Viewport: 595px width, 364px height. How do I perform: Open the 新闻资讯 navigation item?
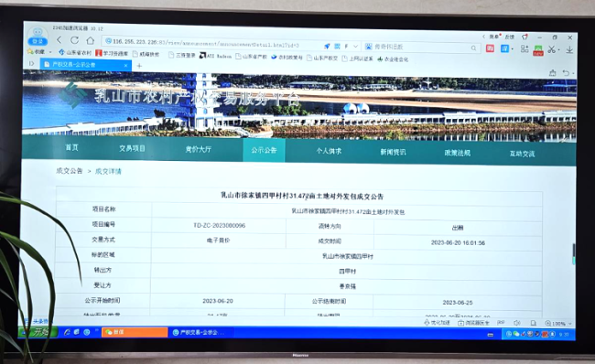coord(393,152)
